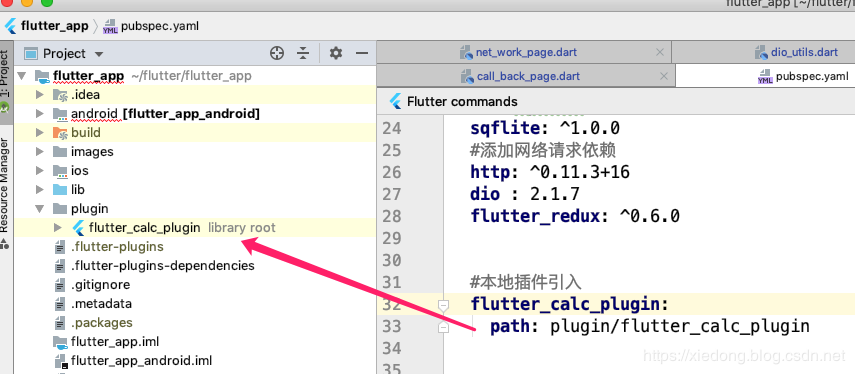
Task: Click pubspec.yaml in breadcrumb bar
Action: 160,26
